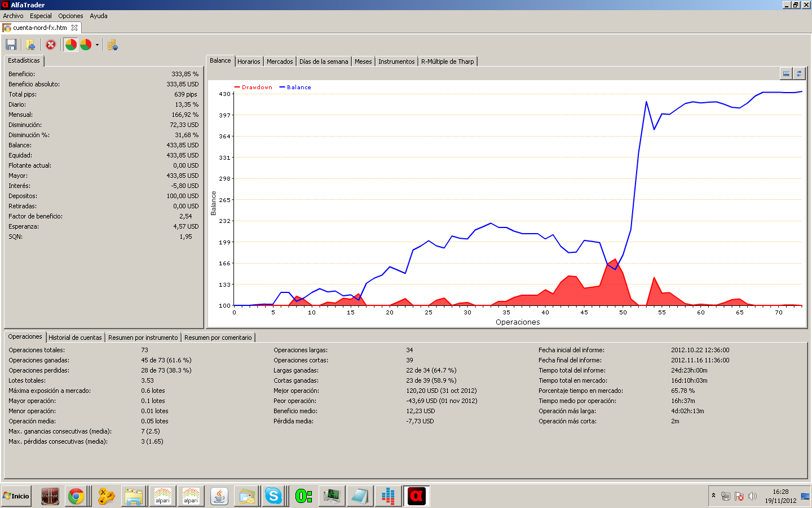Click the yellow honeycomb tools taskbar icon
This screenshot has height=508, width=812.
[106, 496]
